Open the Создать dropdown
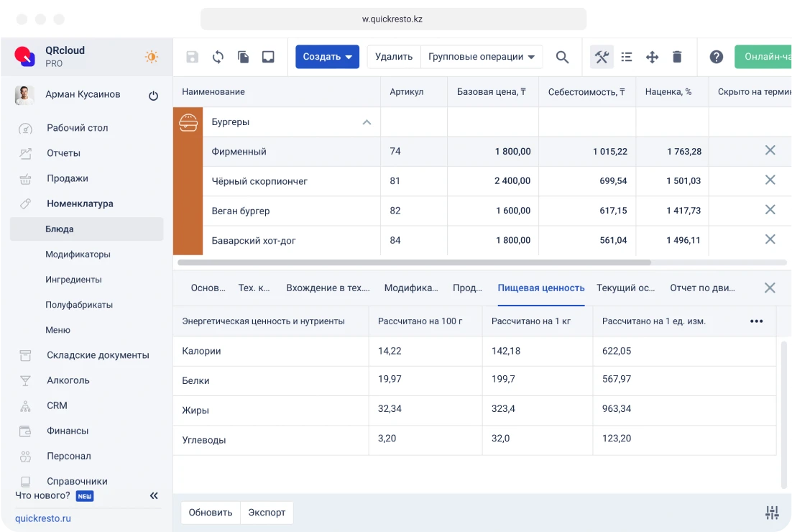 [327, 57]
